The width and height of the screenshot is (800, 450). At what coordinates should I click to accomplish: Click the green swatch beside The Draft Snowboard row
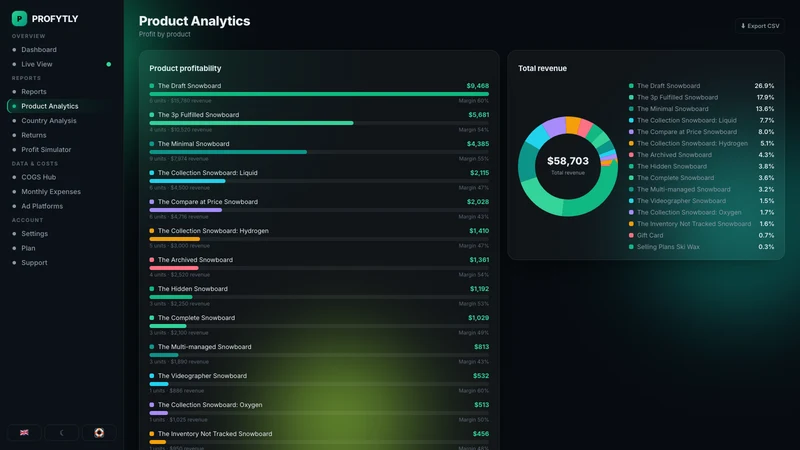[152, 86]
